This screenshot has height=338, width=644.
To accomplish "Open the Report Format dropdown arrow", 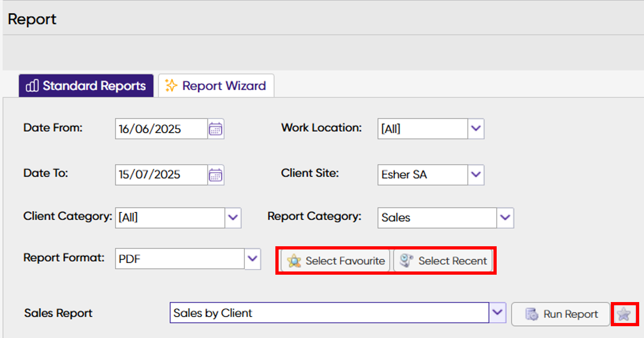I will tap(253, 259).
